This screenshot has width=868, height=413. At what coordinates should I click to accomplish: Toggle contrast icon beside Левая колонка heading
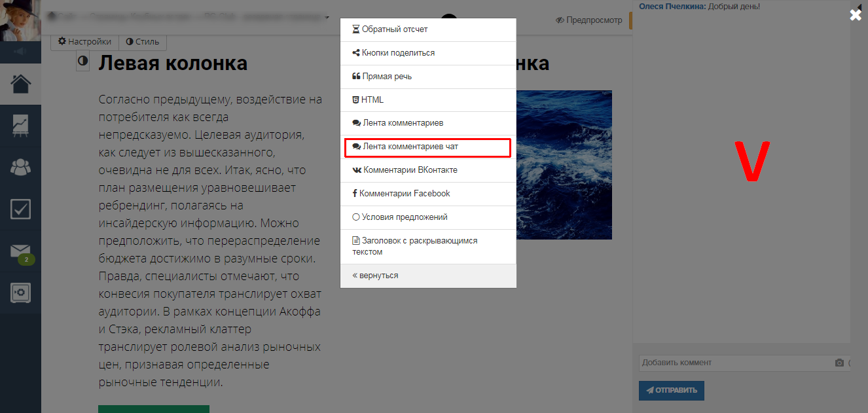[83, 62]
